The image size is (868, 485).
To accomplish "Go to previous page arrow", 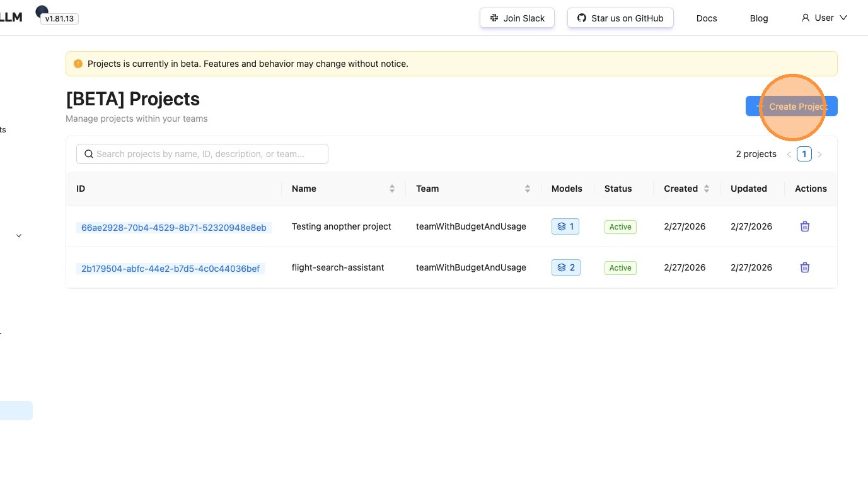I will pyautogui.click(x=789, y=155).
